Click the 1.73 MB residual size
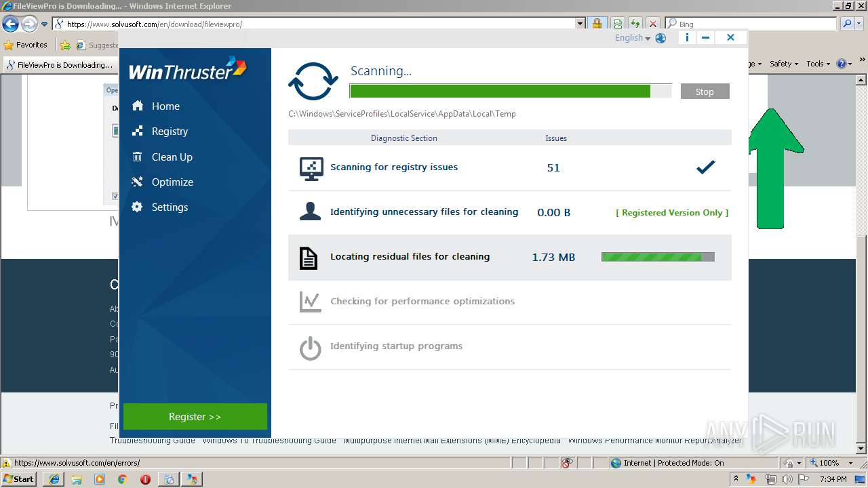 (x=553, y=258)
